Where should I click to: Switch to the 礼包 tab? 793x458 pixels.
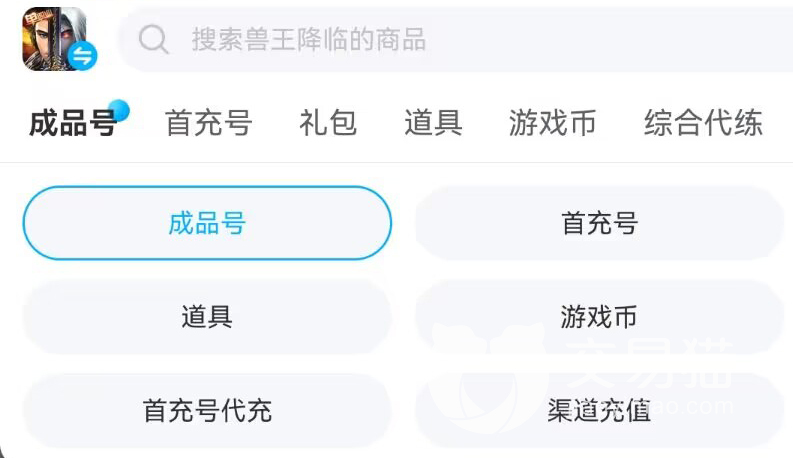[x=328, y=123]
